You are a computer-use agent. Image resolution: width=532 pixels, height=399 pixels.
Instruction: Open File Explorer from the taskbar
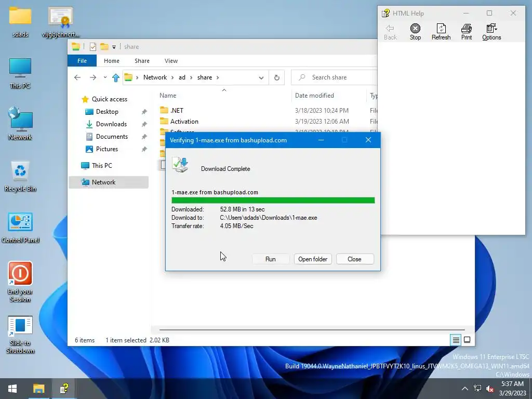(38, 389)
